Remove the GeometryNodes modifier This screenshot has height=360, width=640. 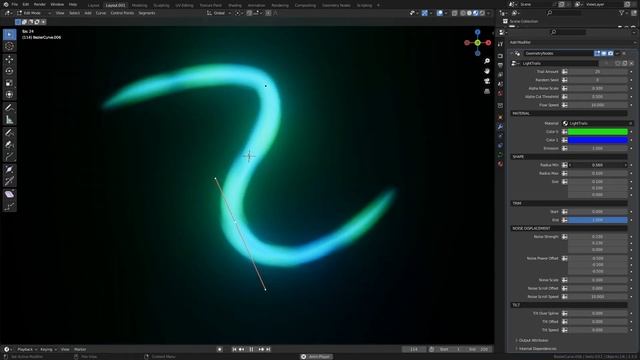[624, 53]
